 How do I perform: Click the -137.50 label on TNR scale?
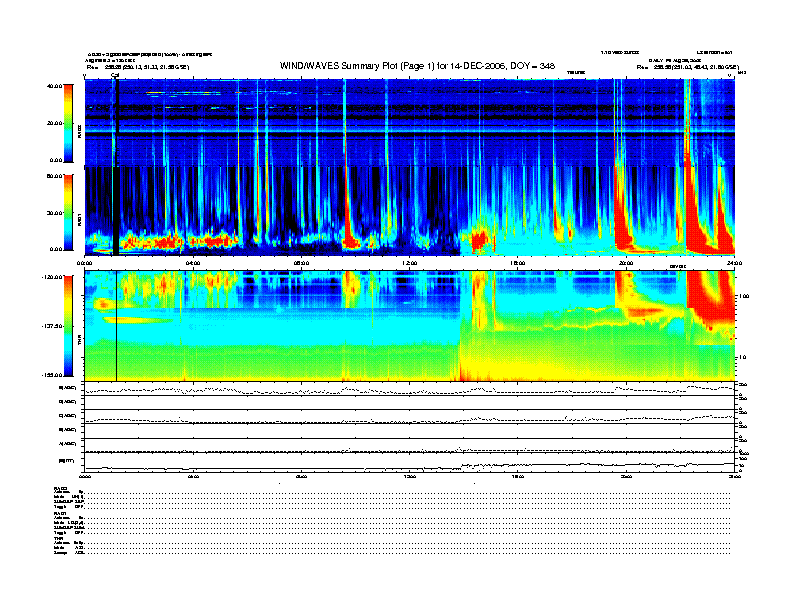click(x=52, y=326)
